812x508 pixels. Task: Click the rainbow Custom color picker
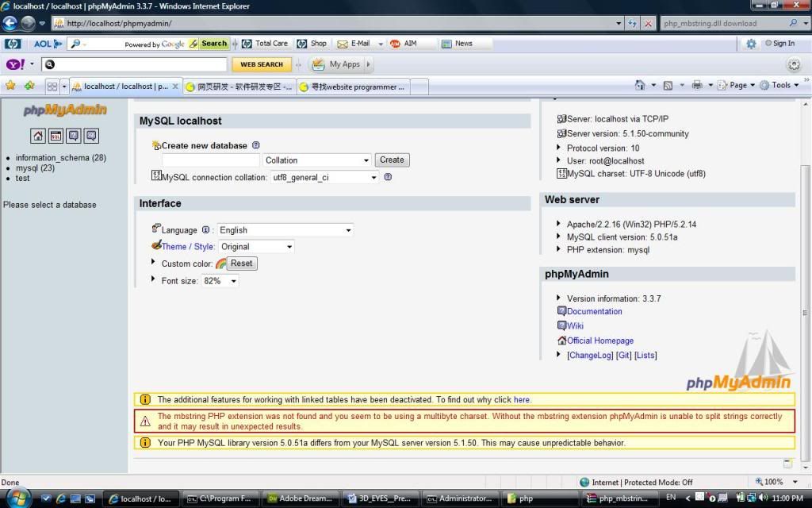pyautogui.click(x=221, y=264)
